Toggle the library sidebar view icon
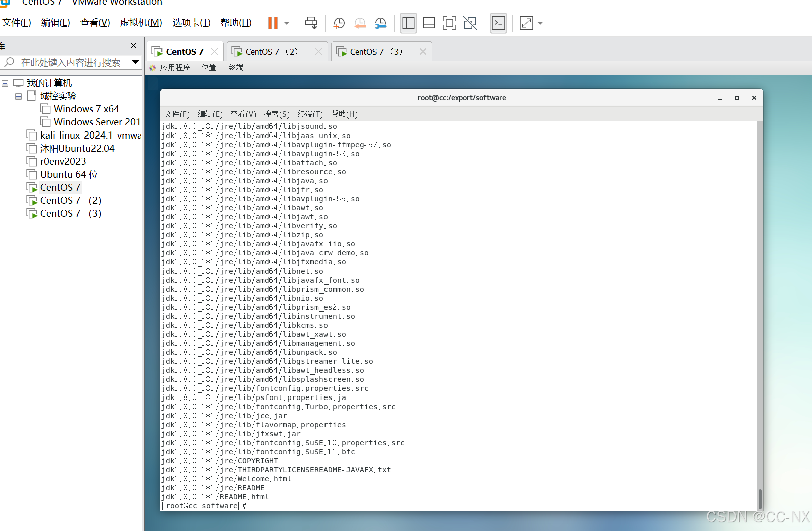Viewport: 812px width, 531px height. (x=409, y=23)
